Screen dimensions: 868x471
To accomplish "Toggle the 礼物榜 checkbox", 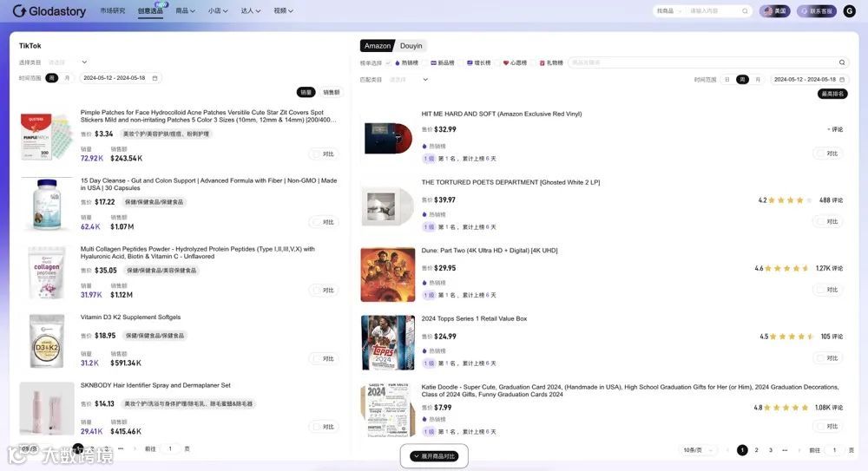I will (x=534, y=63).
